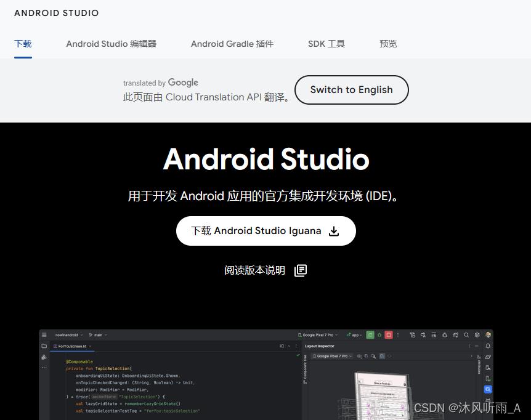Viewport: 531px width, 420px height.
Task: Open the editor tab kebab options
Action: 296,346
